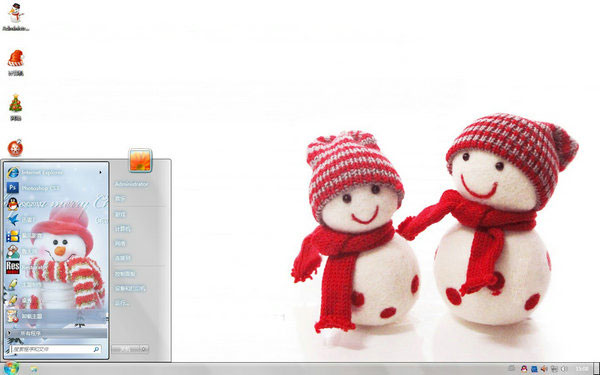The image size is (600, 375).
Task: Open the pinned icon next to the Start orb
Action: tap(34, 369)
